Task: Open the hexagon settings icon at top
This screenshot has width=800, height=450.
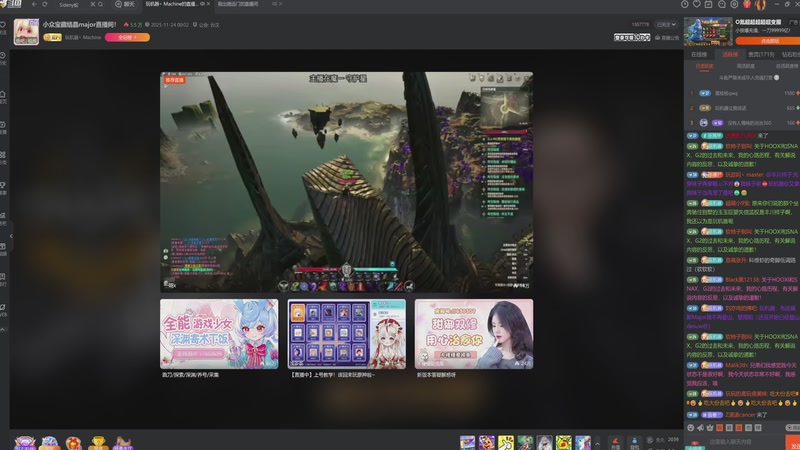Action: pos(734,4)
